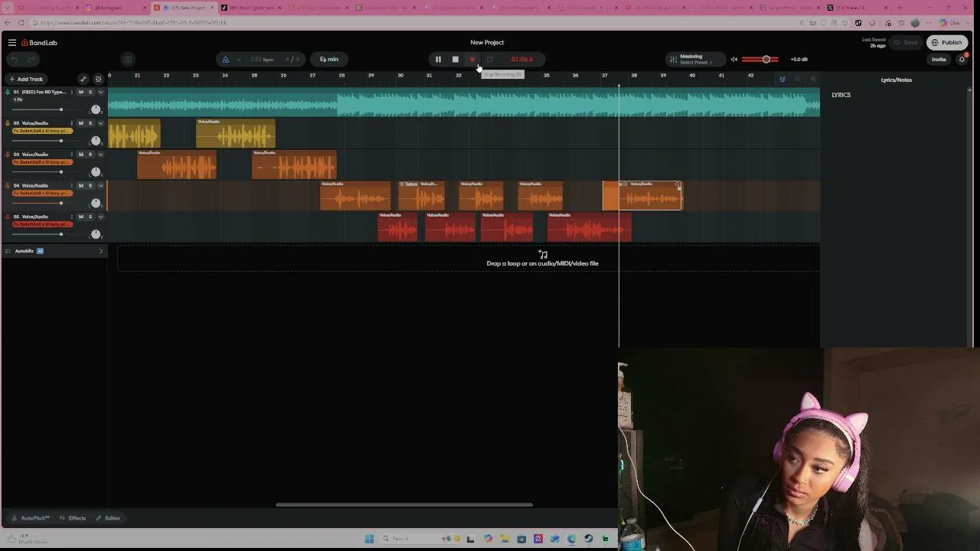Open the Windows Start menu
980x551 pixels.
point(369,539)
